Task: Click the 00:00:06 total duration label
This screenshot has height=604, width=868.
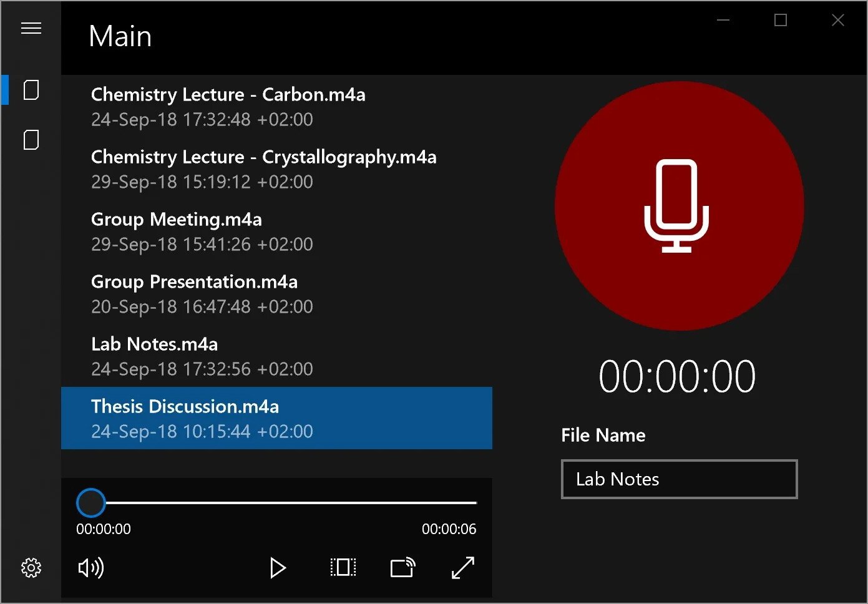Action: tap(449, 529)
